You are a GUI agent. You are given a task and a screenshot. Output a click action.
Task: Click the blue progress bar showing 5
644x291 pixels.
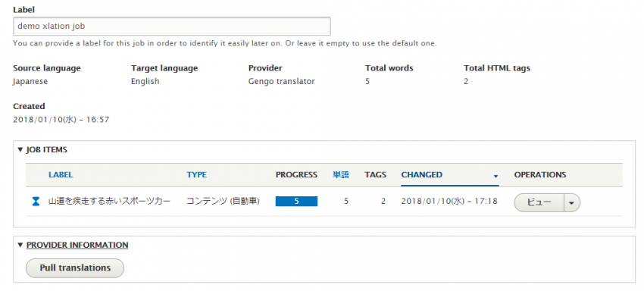(x=296, y=202)
